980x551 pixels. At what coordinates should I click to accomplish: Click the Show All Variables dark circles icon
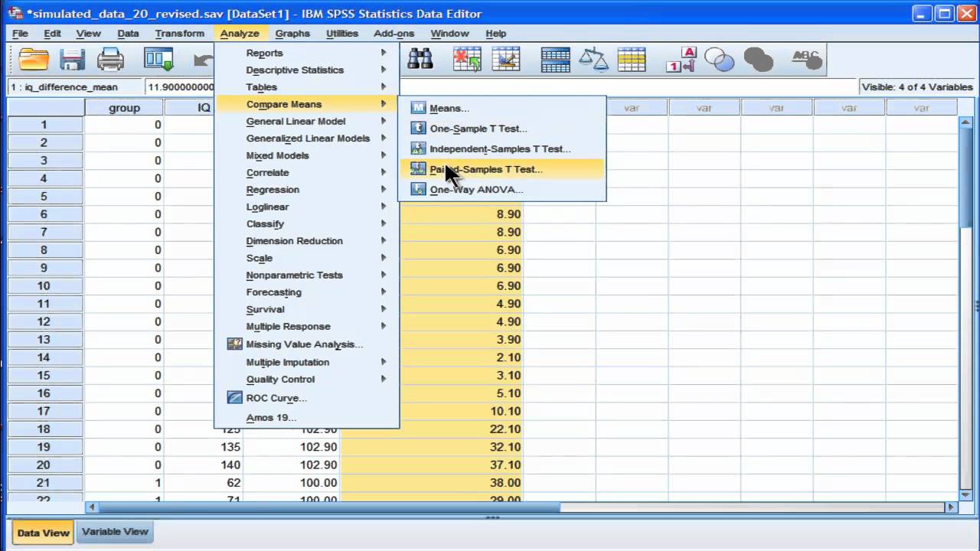(758, 59)
